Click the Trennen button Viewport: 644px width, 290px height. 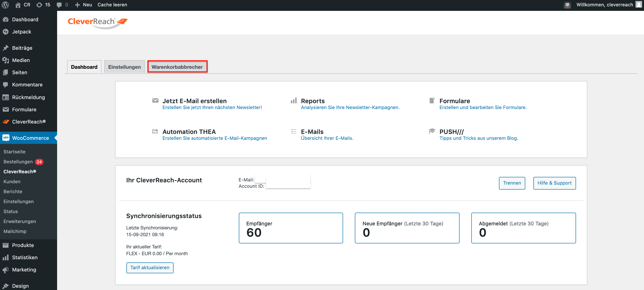click(x=512, y=183)
